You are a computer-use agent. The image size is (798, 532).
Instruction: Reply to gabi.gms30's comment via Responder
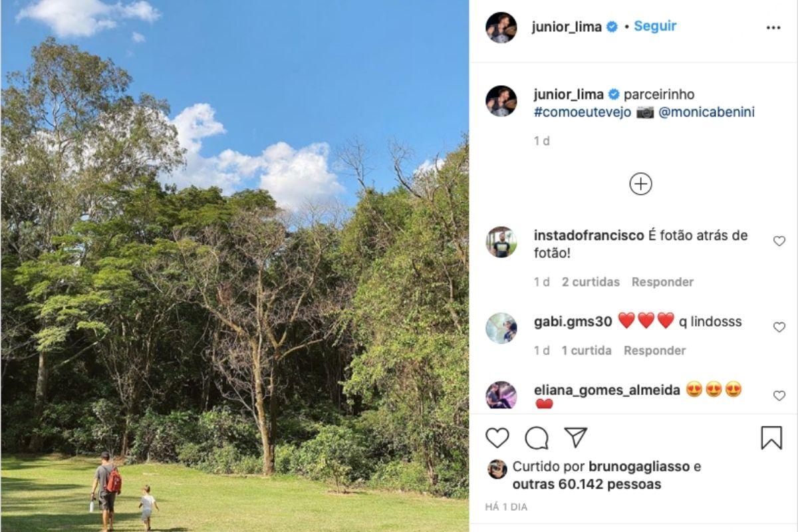coord(654,350)
